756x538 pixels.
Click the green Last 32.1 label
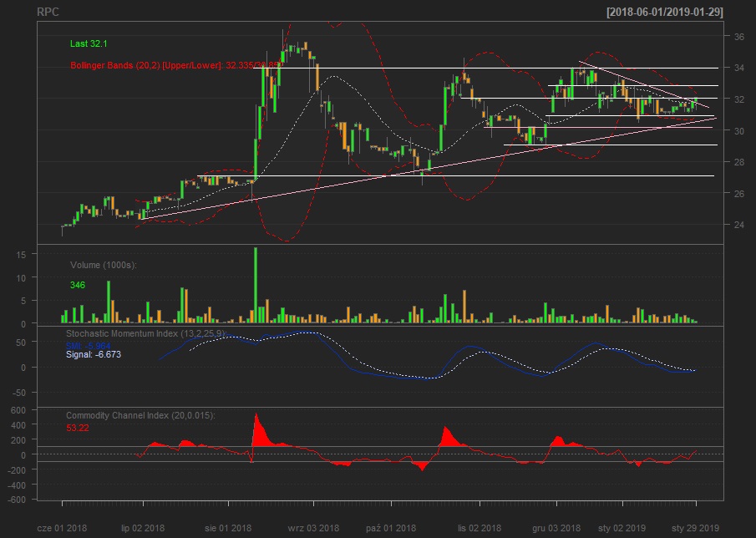tap(89, 44)
